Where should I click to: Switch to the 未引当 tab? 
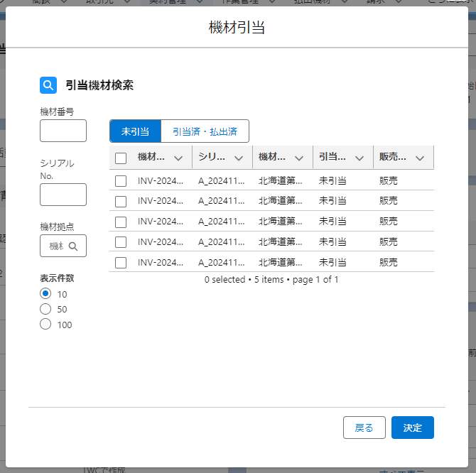(135, 131)
